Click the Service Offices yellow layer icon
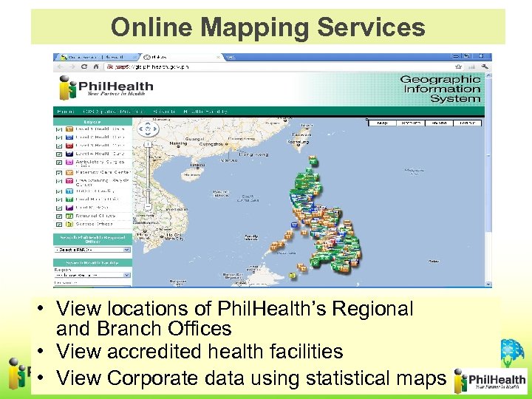 point(69,225)
